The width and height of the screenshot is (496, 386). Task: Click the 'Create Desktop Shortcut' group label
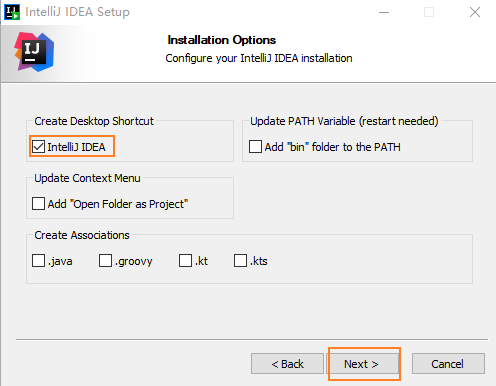(x=94, y=121)
